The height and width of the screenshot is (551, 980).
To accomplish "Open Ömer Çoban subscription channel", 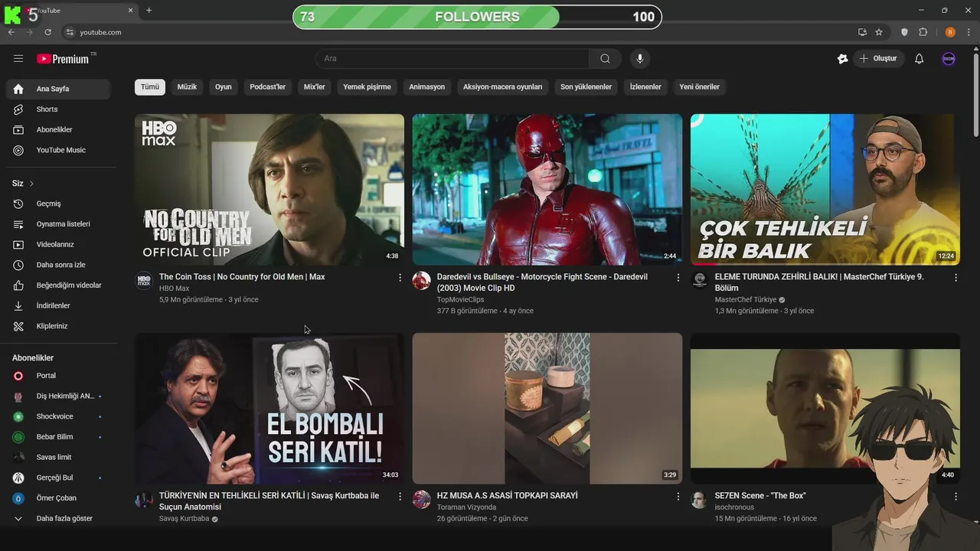I will pyautogui.click(x=58, y=498).
